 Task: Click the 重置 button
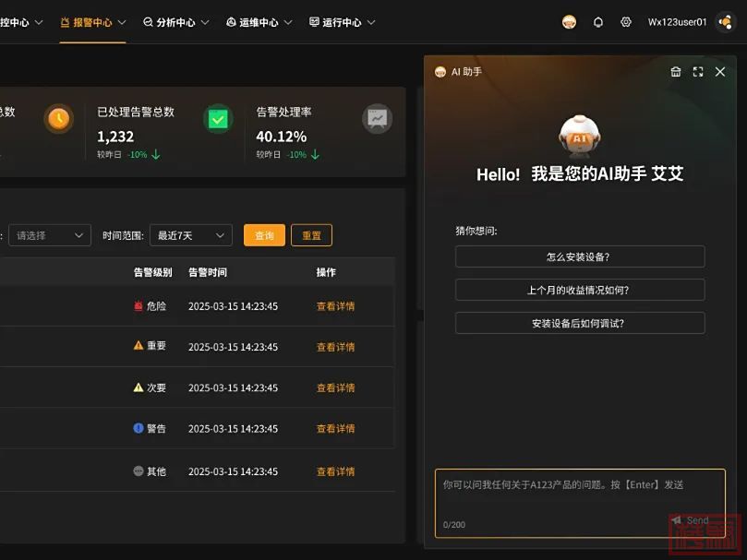click(x=311, y=235)
